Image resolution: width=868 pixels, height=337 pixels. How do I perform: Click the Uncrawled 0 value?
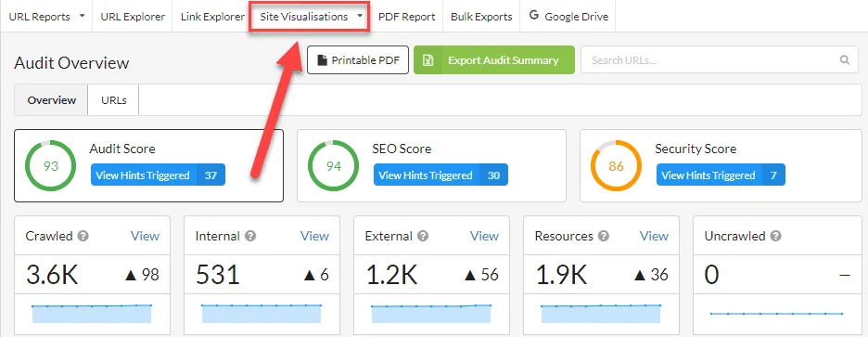click(x=712, y=275)
